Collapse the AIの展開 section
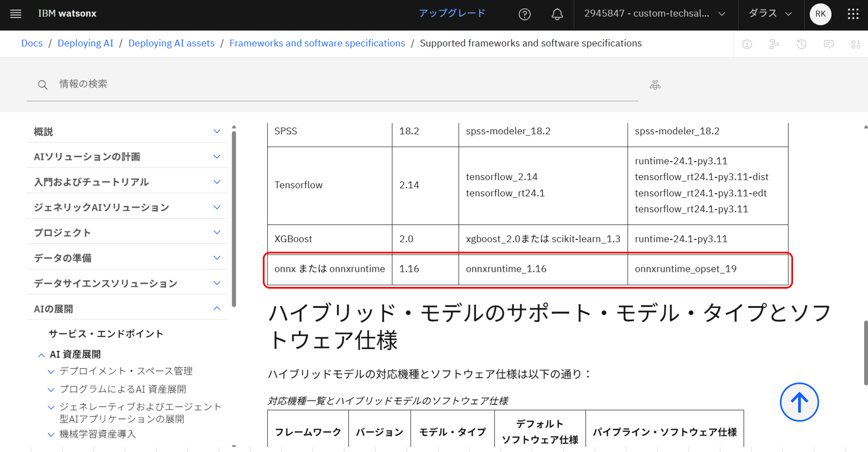Image resolution: width=868 pixels, height=452 pixels. point(128,309)
